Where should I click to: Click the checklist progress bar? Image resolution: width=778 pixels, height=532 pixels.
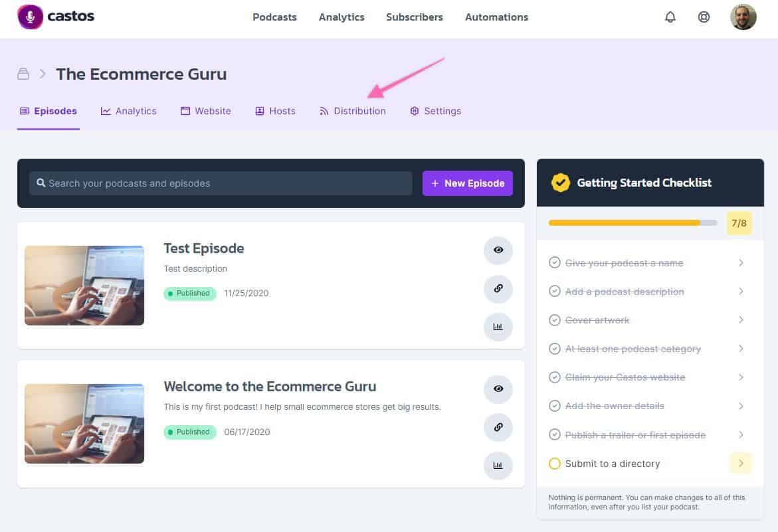(632, 223)
